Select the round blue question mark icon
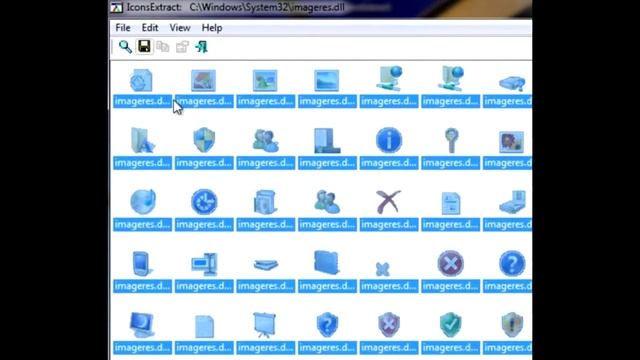 (x=512, y=263)
